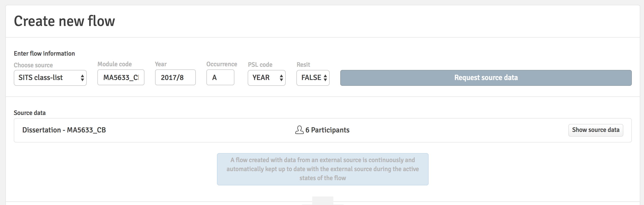This screenshot has height=205, width=644.
Task: Click the Enter flow information heading
Action: [44, 54]
